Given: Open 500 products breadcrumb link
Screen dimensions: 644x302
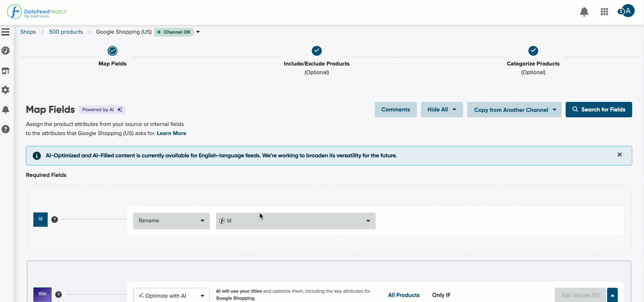Looking at the screenshot, I should (66, 32).
